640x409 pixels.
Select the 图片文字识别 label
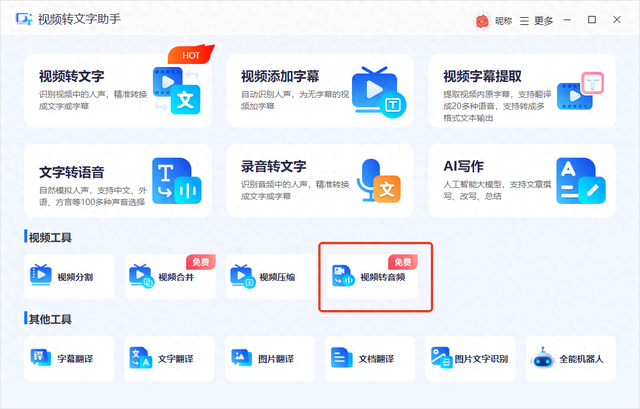pyautogui.click(x=482, y=359)
